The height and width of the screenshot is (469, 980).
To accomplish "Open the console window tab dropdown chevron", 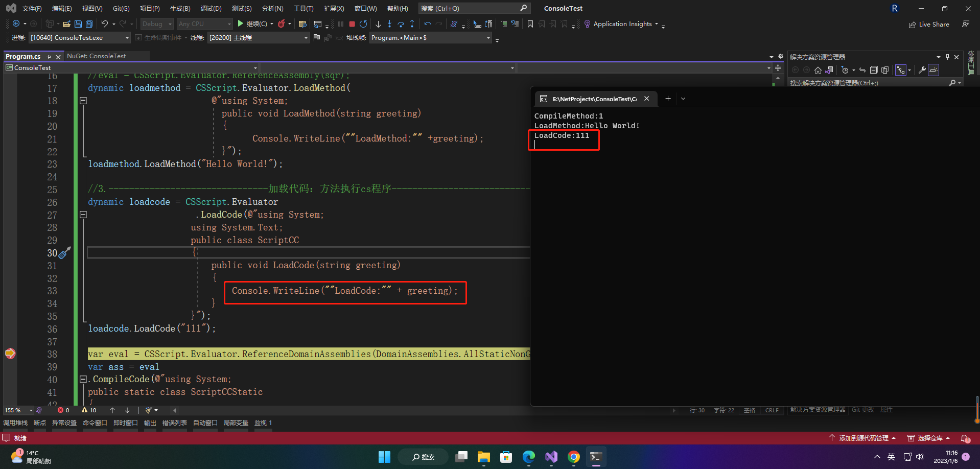I will point(683,99).
